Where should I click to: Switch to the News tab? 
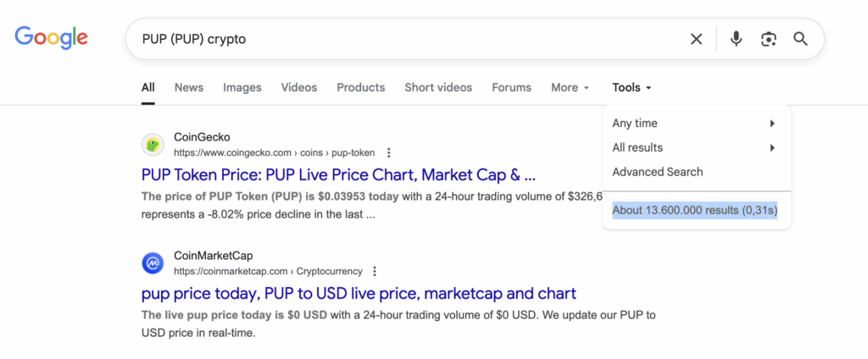(189, 87)
